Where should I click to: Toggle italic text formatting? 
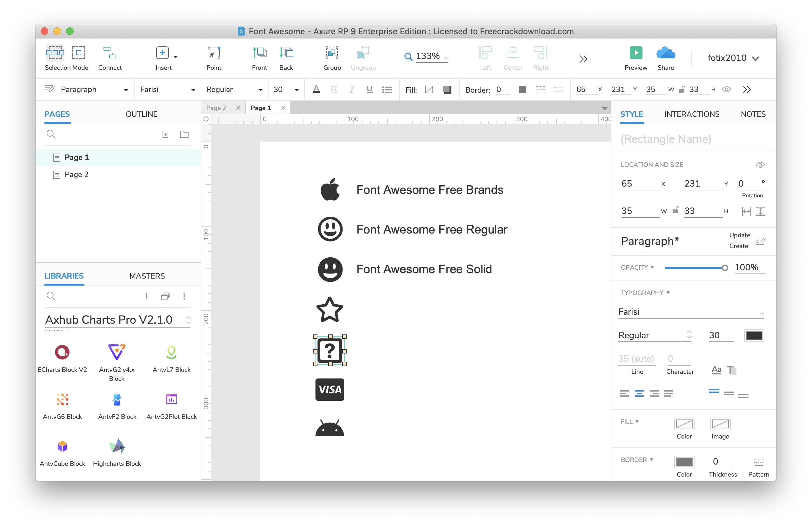click(351, 90)
